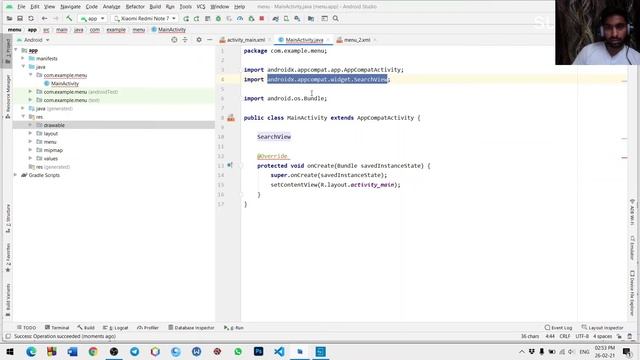640x360 pixels.
Task: Expand the mipmap folder
Action: (31, 150)
